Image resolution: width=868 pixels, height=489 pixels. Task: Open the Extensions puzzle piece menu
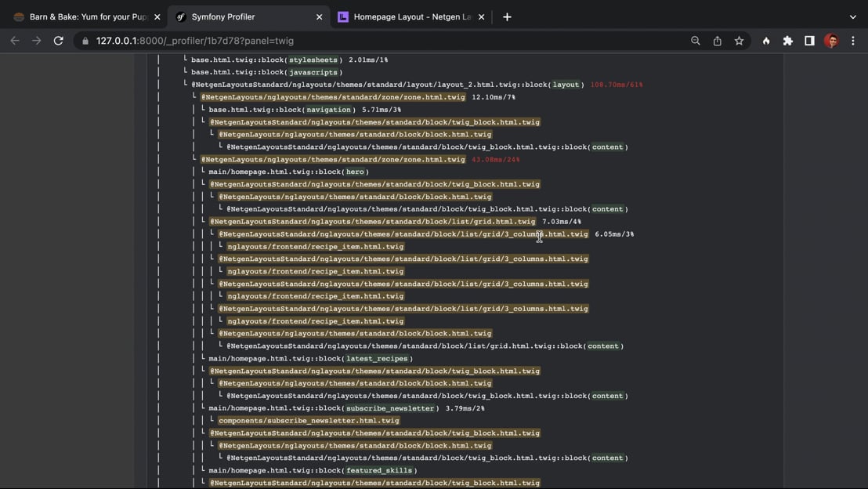click(x=787, y=41)
